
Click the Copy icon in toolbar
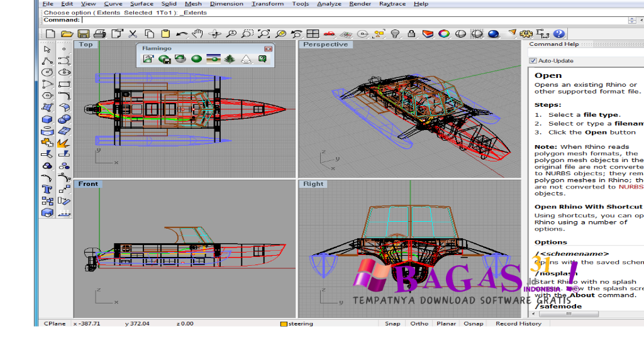click(x=149, y=34)
